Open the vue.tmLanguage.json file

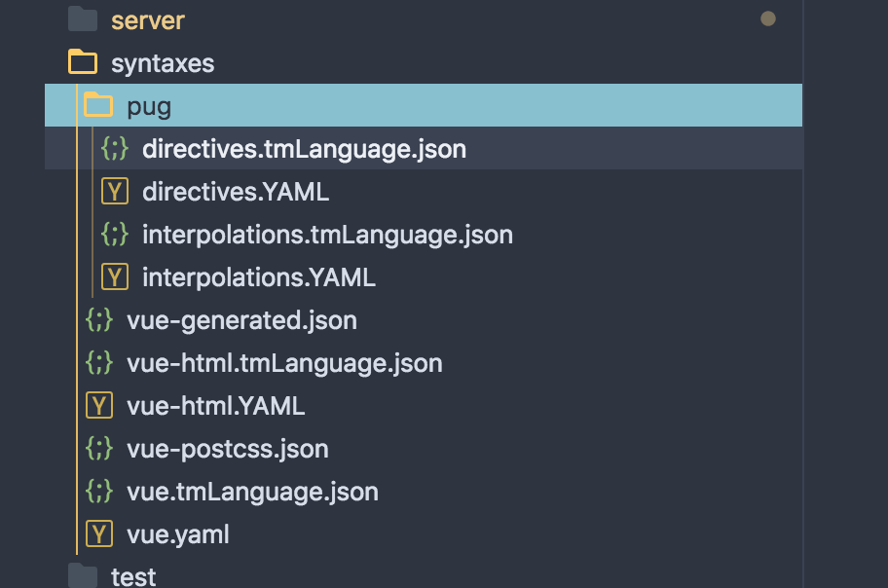[x=252, y=492]
